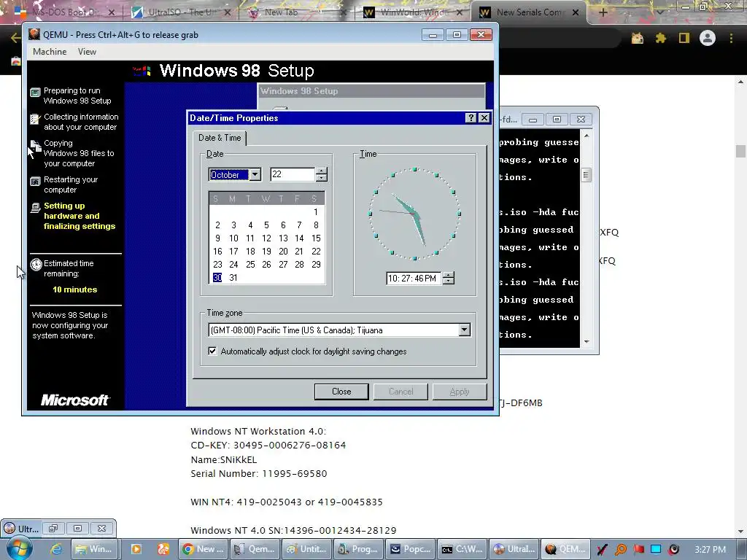
Task: Select day 19 in the calendar
Action: click(266, 252)
